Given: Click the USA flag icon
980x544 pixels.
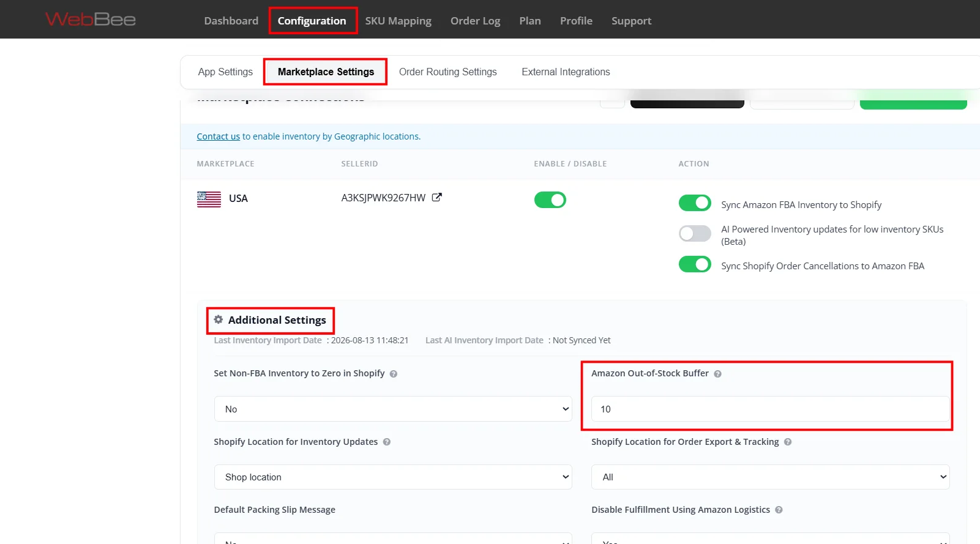Looking at the screenshot, I should 209,199.
